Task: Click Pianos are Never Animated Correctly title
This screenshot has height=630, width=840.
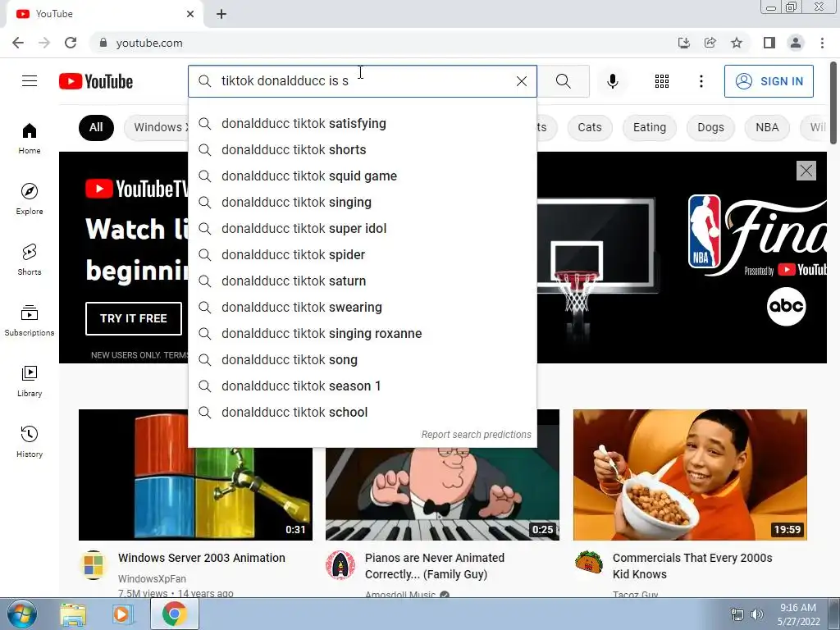Action: (x=435, y=566)
